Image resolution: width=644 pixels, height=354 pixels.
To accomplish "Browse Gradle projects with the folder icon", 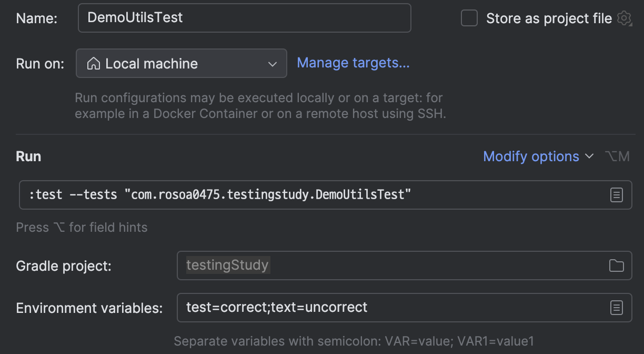I will 616,265.
